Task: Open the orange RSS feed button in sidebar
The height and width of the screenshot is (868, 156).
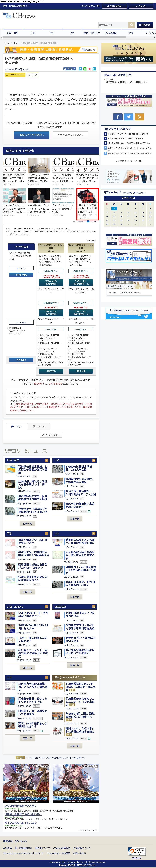Action: pyautogui.click(x=139, y=117)
